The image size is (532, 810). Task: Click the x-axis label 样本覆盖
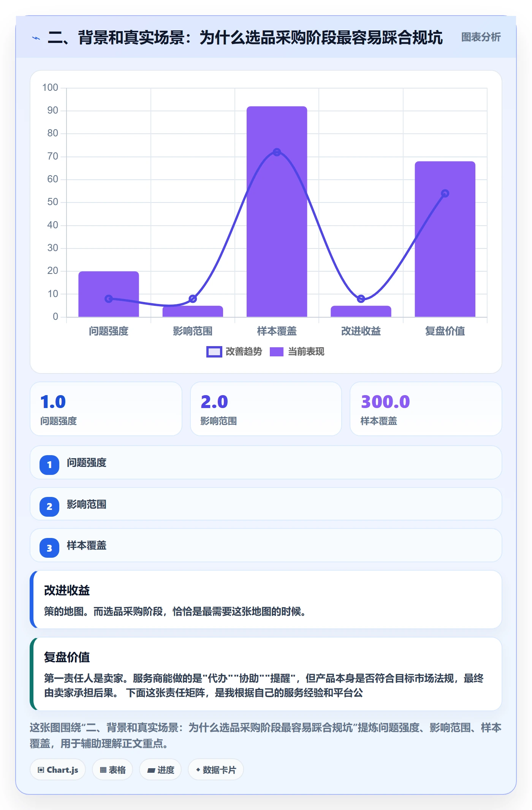277,331
